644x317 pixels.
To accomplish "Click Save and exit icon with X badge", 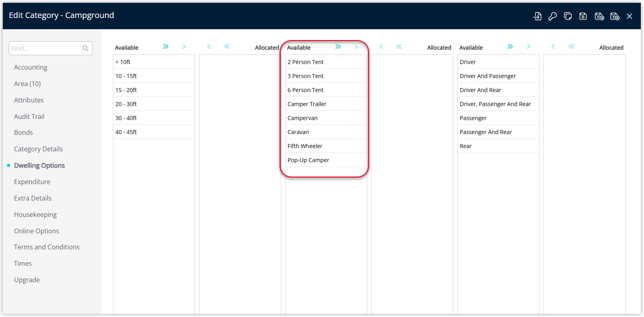I will point(615,16).
